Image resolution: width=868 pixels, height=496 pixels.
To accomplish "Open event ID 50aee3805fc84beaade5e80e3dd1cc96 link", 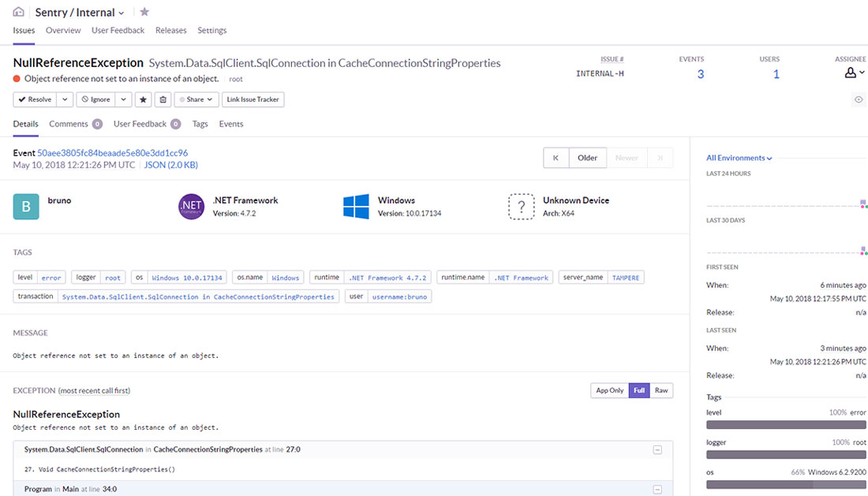I will pos(112,153).
